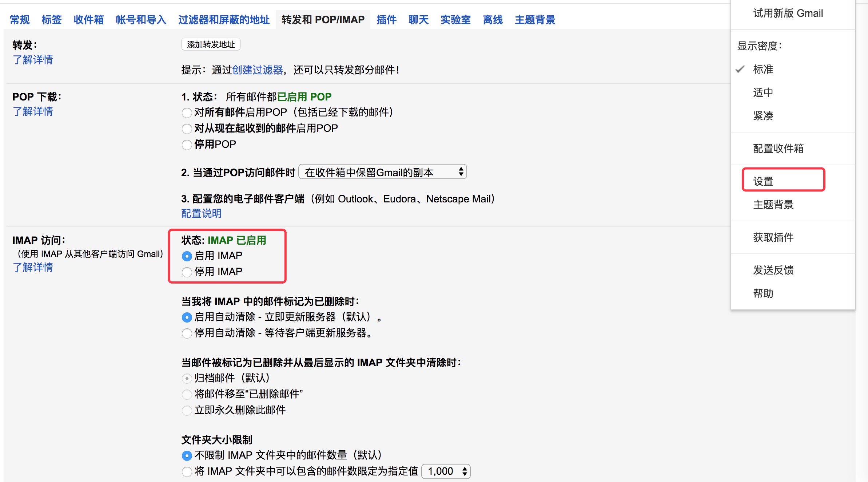Switch to the 实验室 tab
Image resolution: width=868 pixels, height=482 pixels.
click(455, 20)
